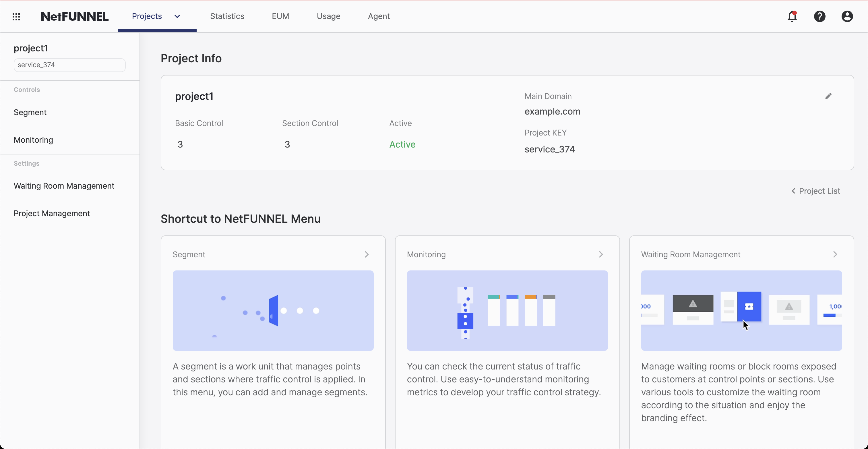Click the NetFUNNEL logo

coord(74,16)
